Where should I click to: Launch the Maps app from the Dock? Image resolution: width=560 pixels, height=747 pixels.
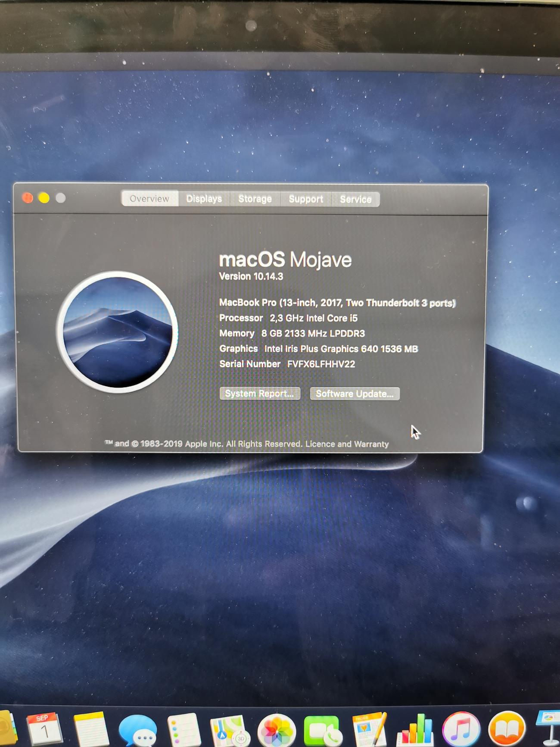pos(230,731)
